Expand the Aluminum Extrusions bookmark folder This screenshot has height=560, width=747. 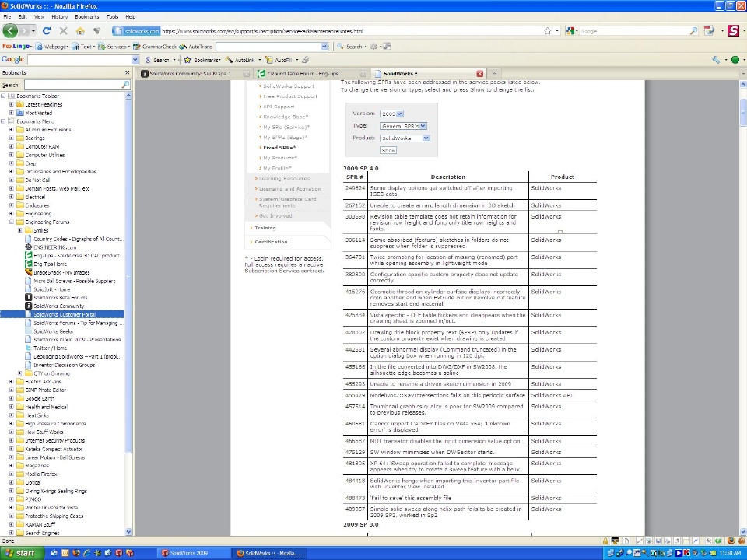click(11, 130)
